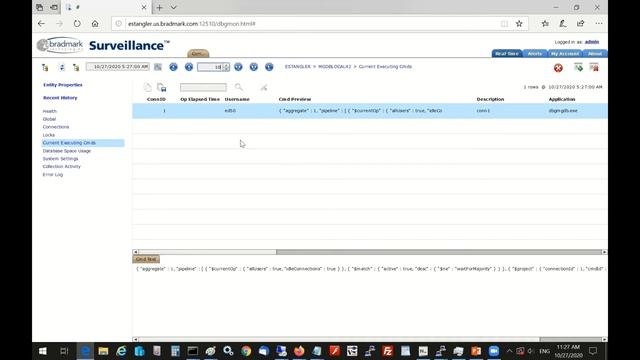Select Connections in the sidebar
640x360 pixels.
pos(56,127)
